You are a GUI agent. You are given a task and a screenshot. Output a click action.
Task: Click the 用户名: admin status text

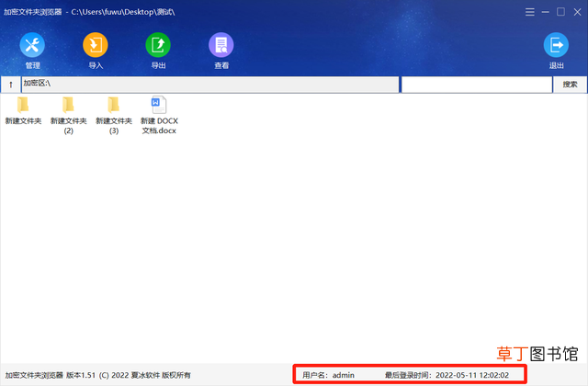coord(328,375)
